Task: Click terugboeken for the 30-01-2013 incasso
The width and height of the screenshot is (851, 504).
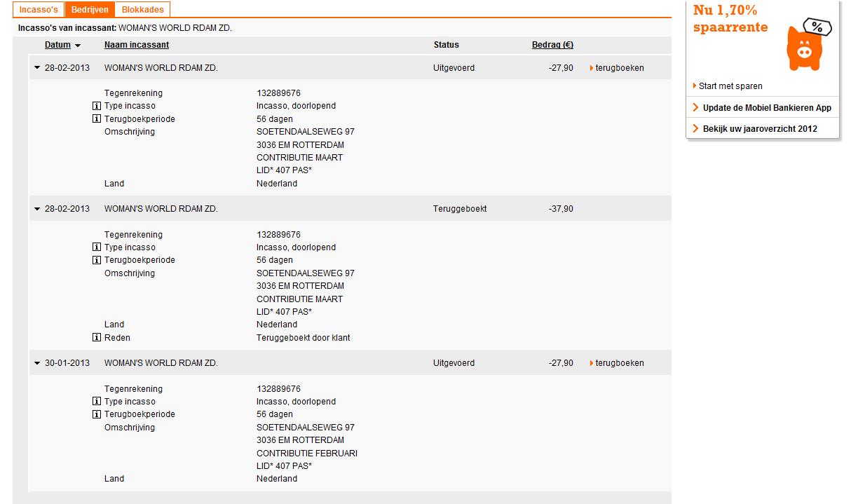Action: (619, 363)
